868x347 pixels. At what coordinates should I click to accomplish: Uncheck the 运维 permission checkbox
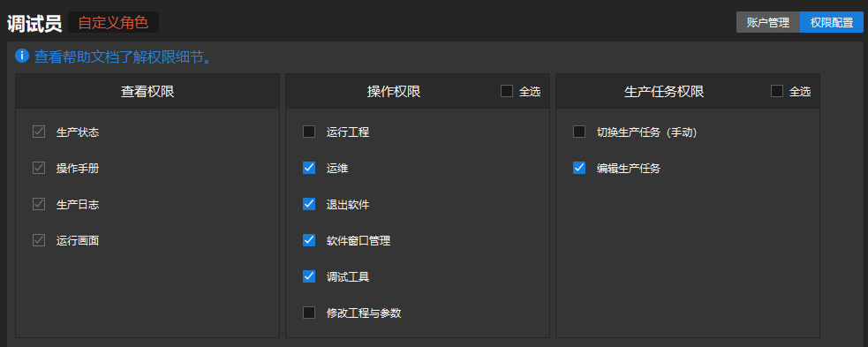tap(309, 168)
